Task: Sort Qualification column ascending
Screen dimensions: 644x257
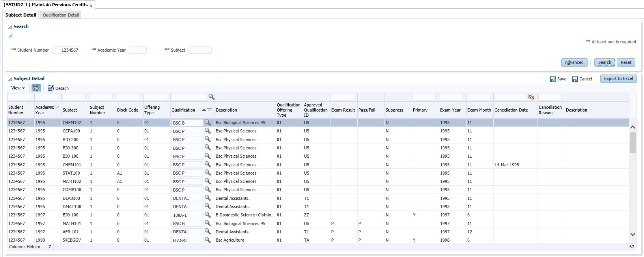Action: tap(204, 110)
